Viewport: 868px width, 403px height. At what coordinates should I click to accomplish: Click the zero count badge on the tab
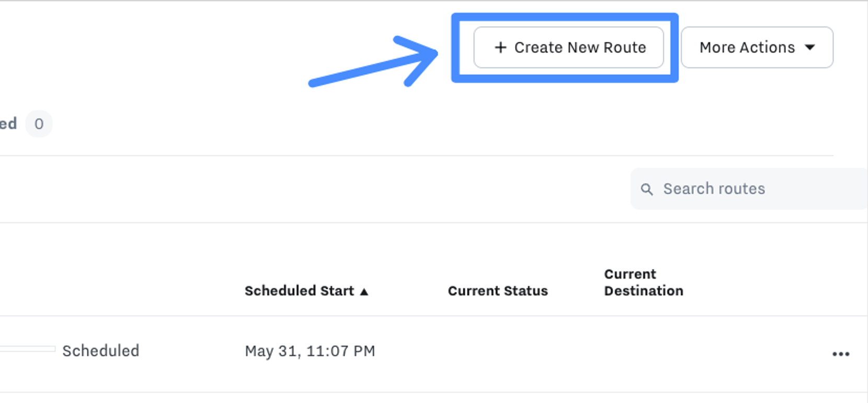coord(39,124)
